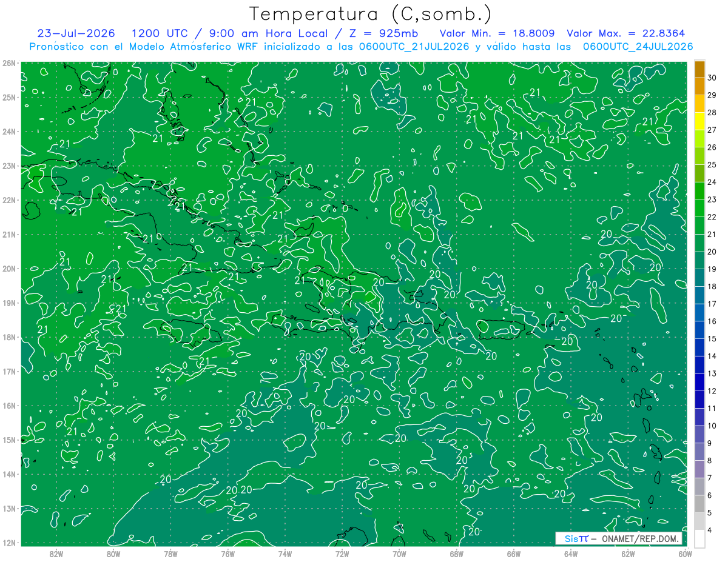The width and height of the screenshot is (728, 562).
Task: Select the yellow legend swatch between 27 and 28
Action: coord(699,121)
